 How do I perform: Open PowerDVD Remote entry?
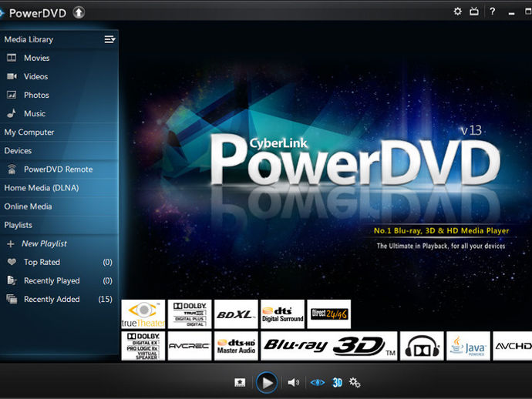click(x=59, y=169)
